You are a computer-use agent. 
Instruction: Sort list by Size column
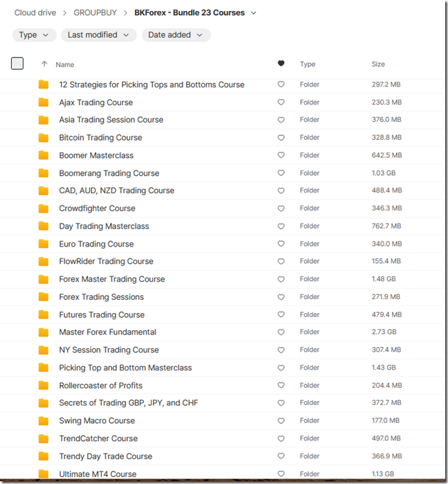pos(378,64)
